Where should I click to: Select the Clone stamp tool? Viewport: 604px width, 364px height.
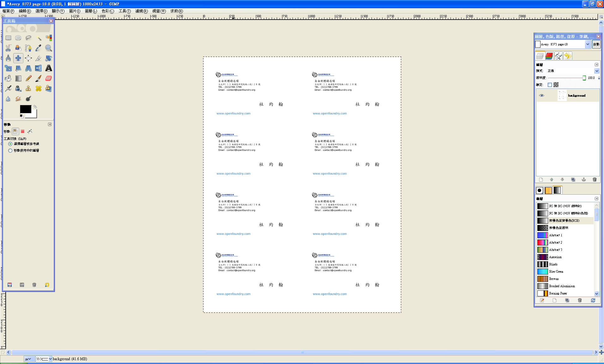28,88
